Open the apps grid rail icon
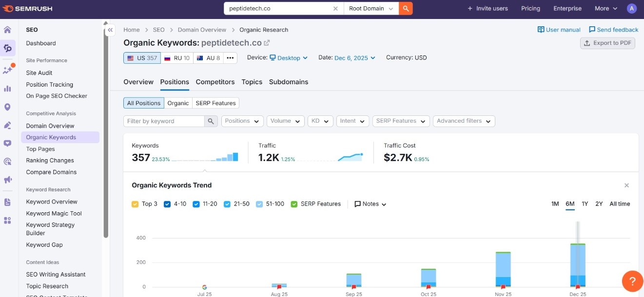The width and height of the screenshot is (644, 297). (7, 221)
